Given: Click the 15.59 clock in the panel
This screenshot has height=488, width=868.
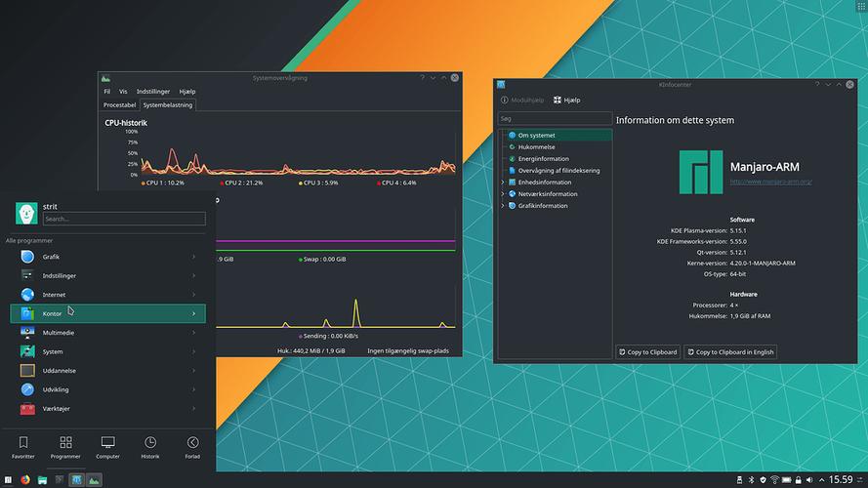Looking at the screenshot, I should (x=841, y=479).
